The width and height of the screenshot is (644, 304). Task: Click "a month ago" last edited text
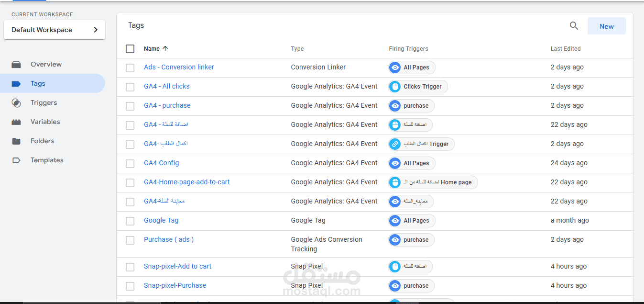point(570,220)
